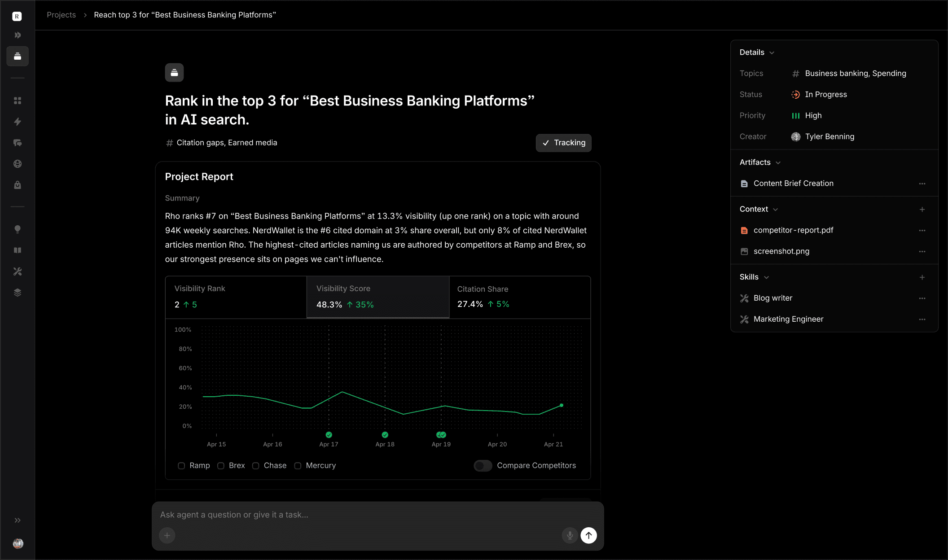Collapse the Skills section

point(754,277)
